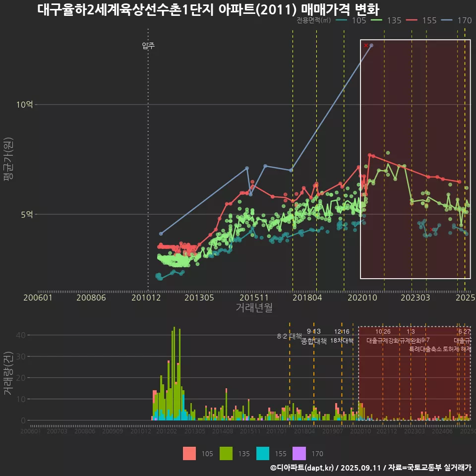Click the 9·13 종합대책 policy annotation
The height and width of the screenshot is (476, 476).
coord(313,336)
